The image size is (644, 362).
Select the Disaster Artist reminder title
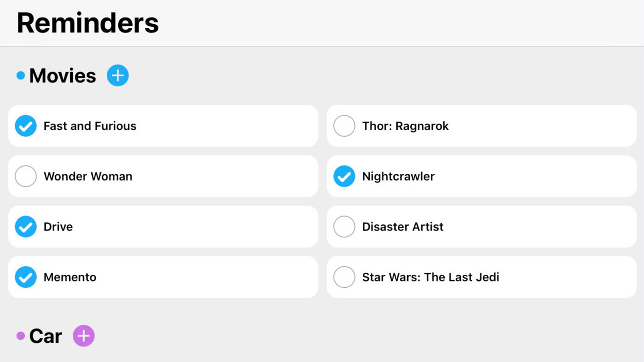coord(403,227)
